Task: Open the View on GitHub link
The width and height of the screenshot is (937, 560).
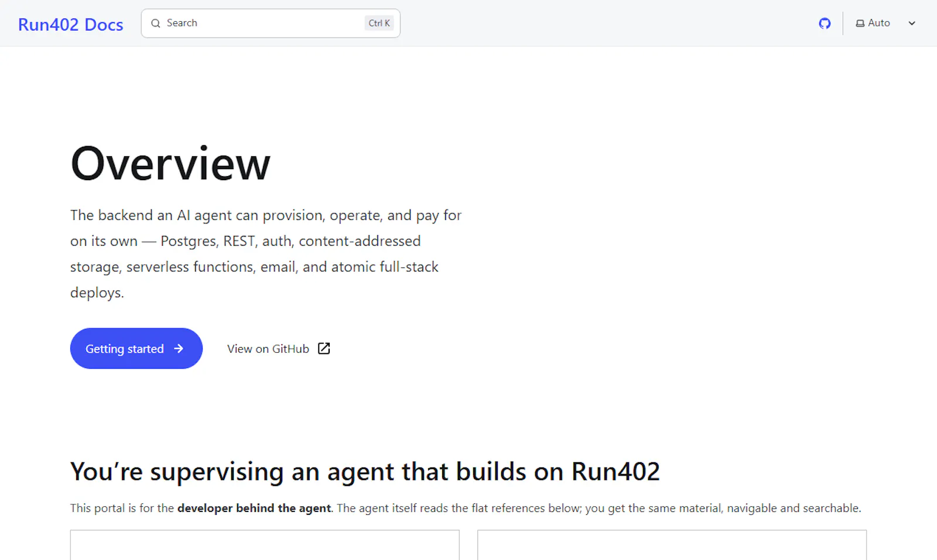Action: [x=279, y=349]
